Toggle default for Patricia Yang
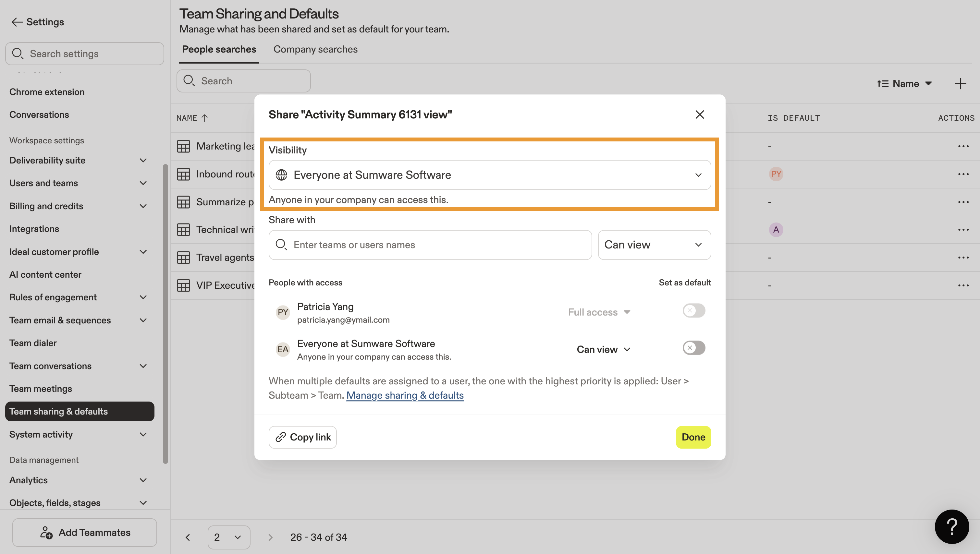Viewport: 980px width, 554px height. point(693,311)
